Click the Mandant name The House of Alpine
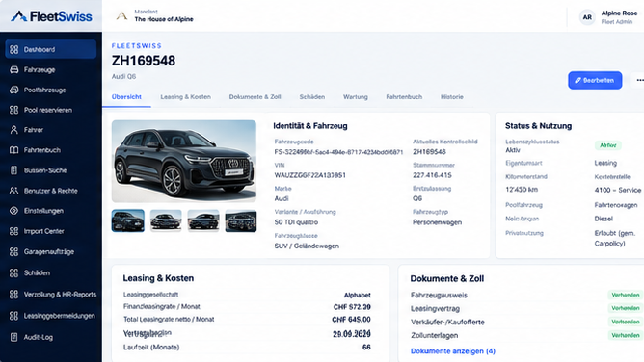Screen dimensions: 644x362 pos(164,19)
